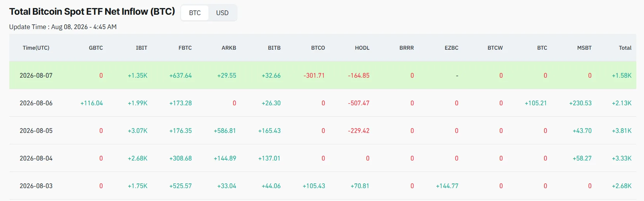Click the IBIT column header
The image size is (644, 201).
click(x=142, y=48)
